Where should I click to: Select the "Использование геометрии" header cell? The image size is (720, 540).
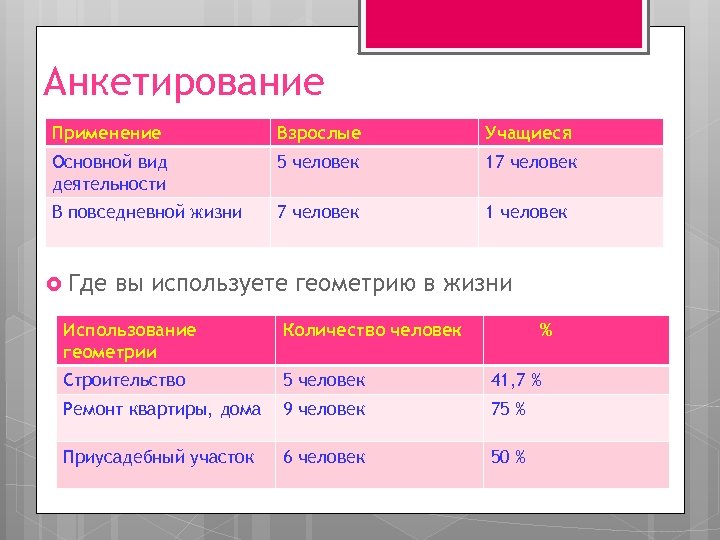coord(166,341)
